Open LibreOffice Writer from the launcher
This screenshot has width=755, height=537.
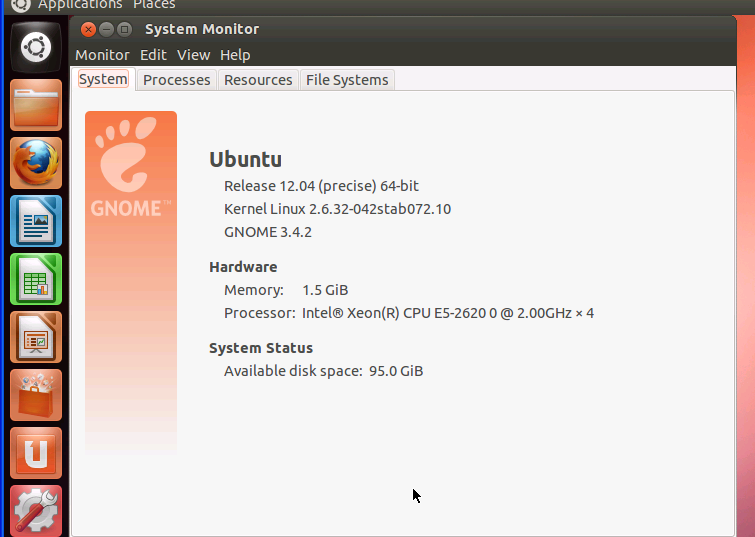click(x=36, y=221)
